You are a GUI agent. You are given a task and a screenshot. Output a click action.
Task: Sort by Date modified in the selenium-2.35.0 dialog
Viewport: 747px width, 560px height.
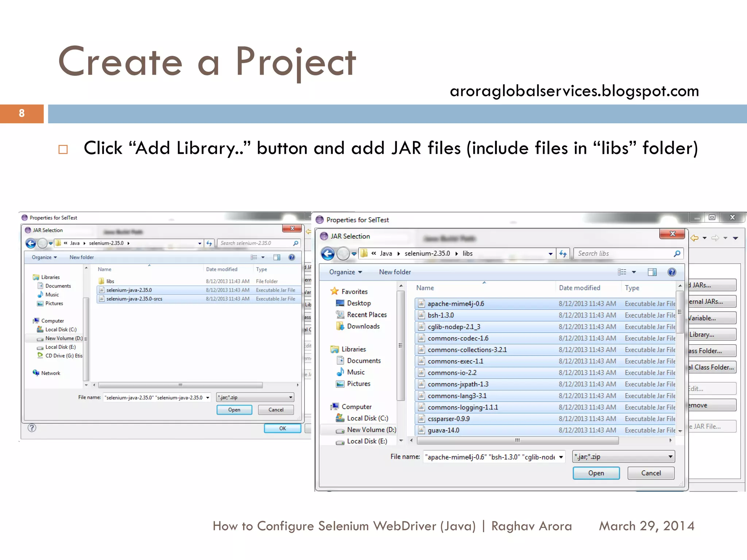(x=222, y=269)
